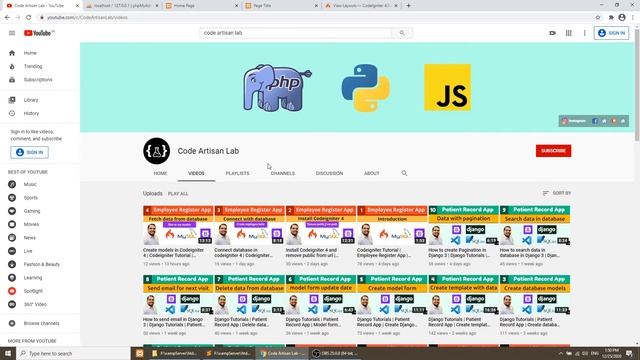Open the Windows notification center icon
The height and width of the screenshot is (360, 640).
(x=629, y=353)
